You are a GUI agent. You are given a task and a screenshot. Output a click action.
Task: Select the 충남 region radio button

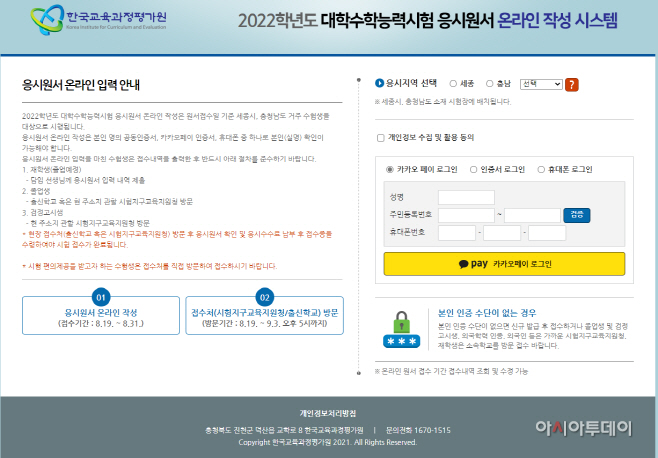tap(489, 84)
